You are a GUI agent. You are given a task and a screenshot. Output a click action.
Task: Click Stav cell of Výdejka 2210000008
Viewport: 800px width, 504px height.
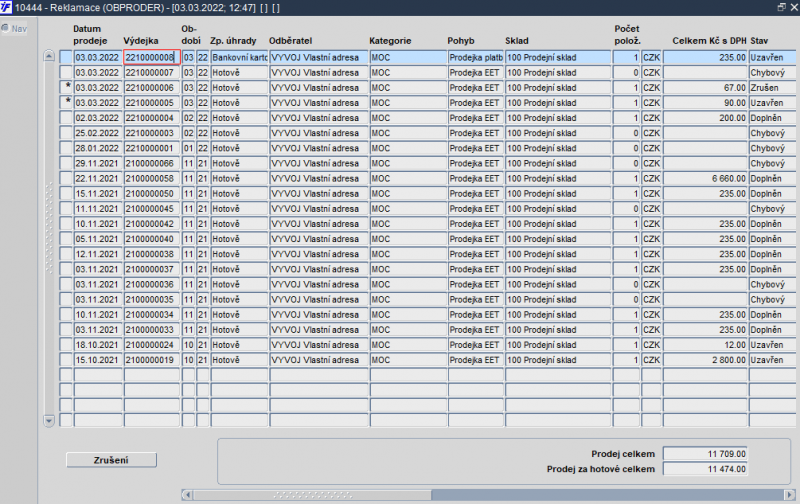(772, 57)
